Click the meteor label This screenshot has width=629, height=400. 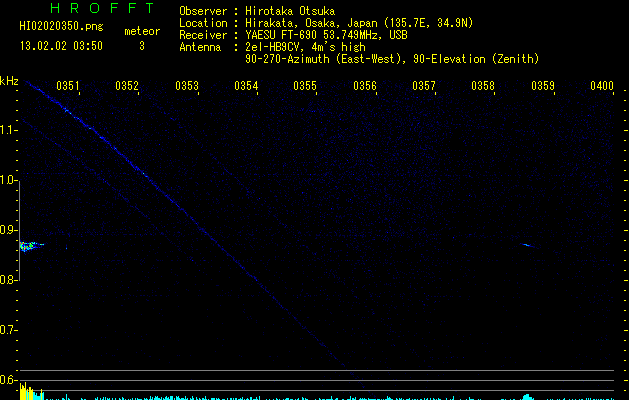pyautogui.click(x=142, y=31)
